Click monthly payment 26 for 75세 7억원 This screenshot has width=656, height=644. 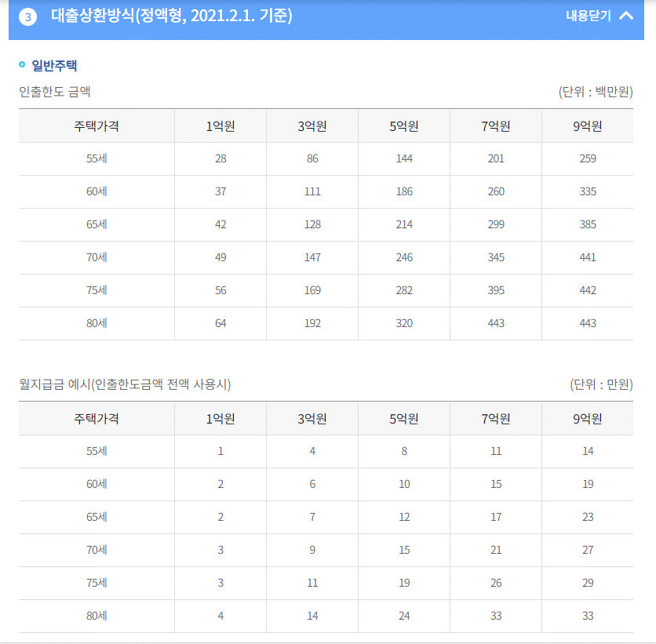click(x=496, y=583)
